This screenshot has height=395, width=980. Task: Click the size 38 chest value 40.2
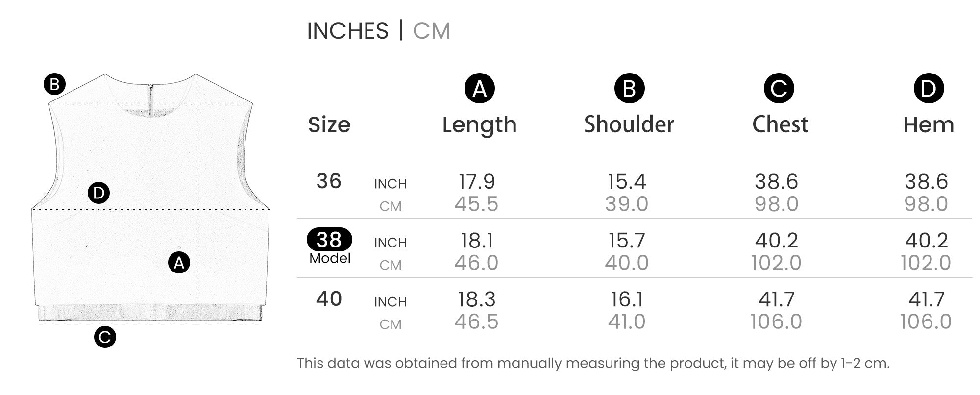(x=777, y=240)
